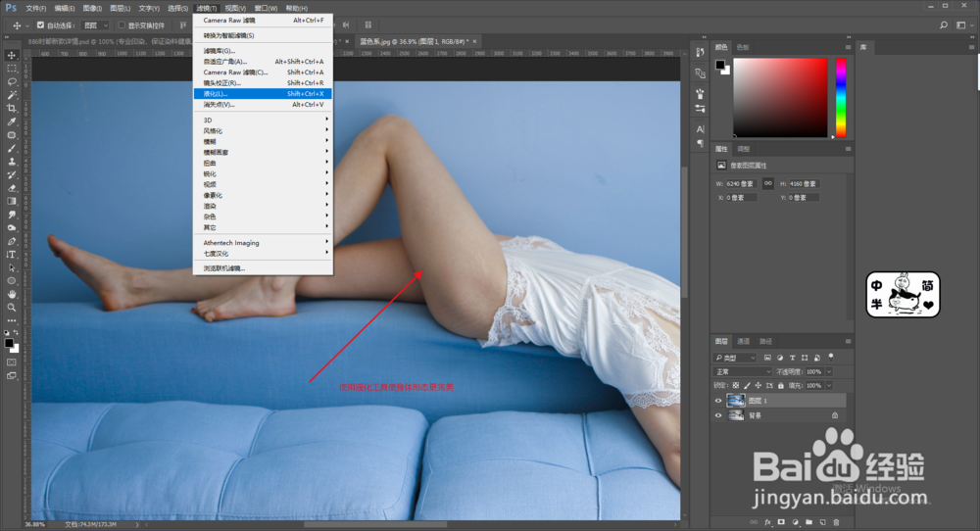Click new adjustment layer icon
The image size is (980, 531).
(795, 522)
